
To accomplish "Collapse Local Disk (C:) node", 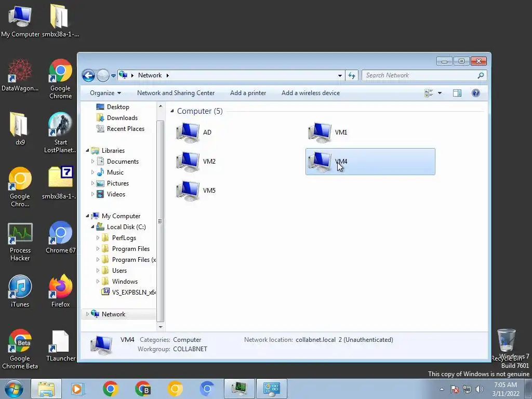I will [x=92, y=227].
